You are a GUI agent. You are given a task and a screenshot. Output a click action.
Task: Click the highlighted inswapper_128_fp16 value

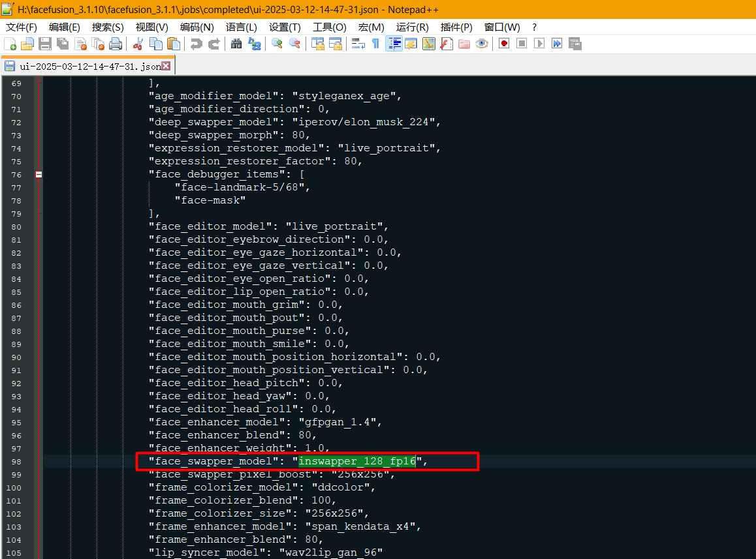357,461
